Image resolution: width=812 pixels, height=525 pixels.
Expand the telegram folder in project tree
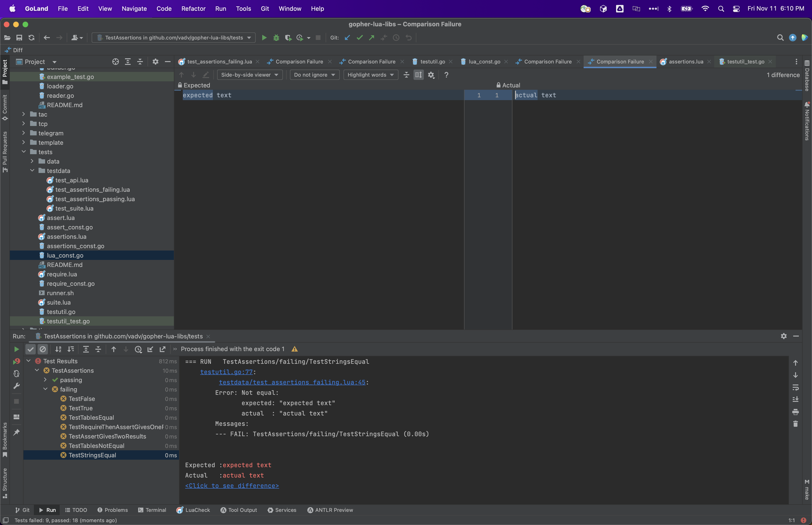tap(23, 133)
